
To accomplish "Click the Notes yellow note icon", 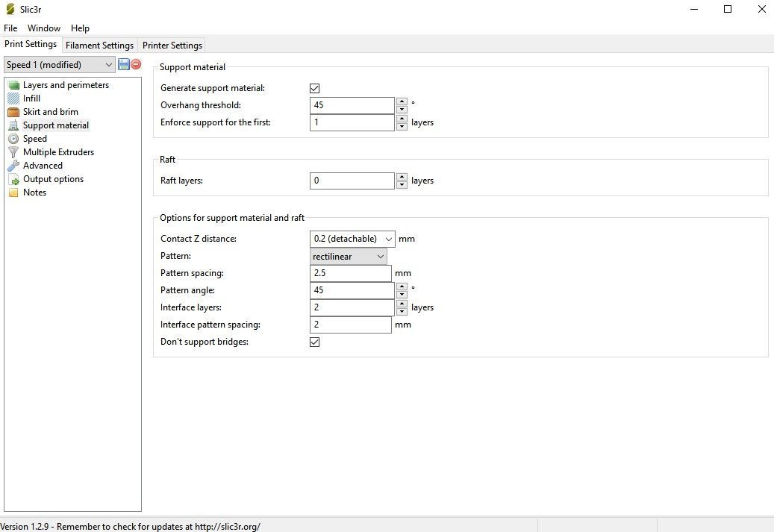I will (14, 193).
